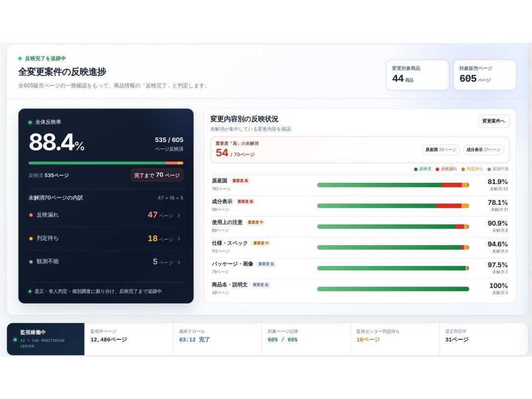Select the 判定待ち legend entry
The width and height of the screenshot is (532, 399).
click(x=472, y=169)
